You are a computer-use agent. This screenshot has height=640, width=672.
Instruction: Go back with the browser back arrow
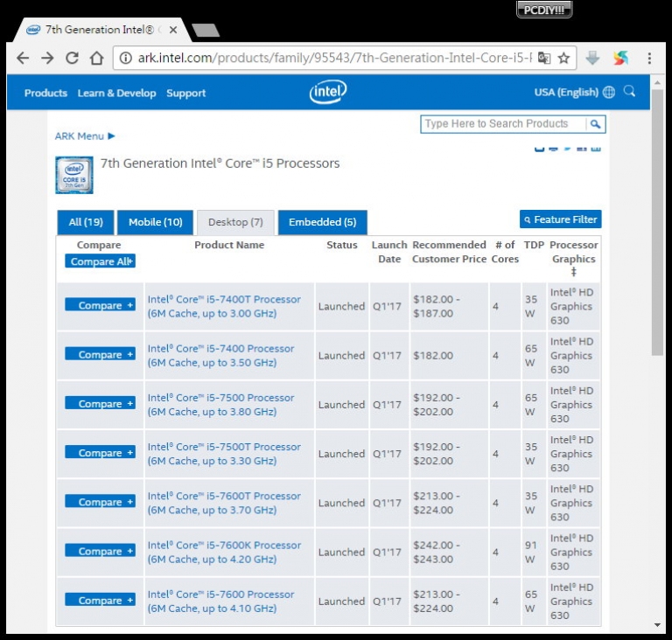point(22,58)
